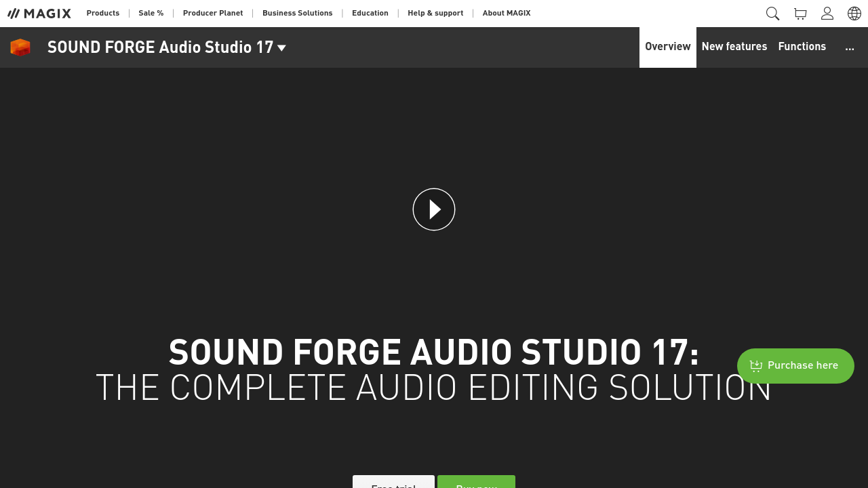
Task: Open the shopping cart icon
Action: click(x=800, y=14)
